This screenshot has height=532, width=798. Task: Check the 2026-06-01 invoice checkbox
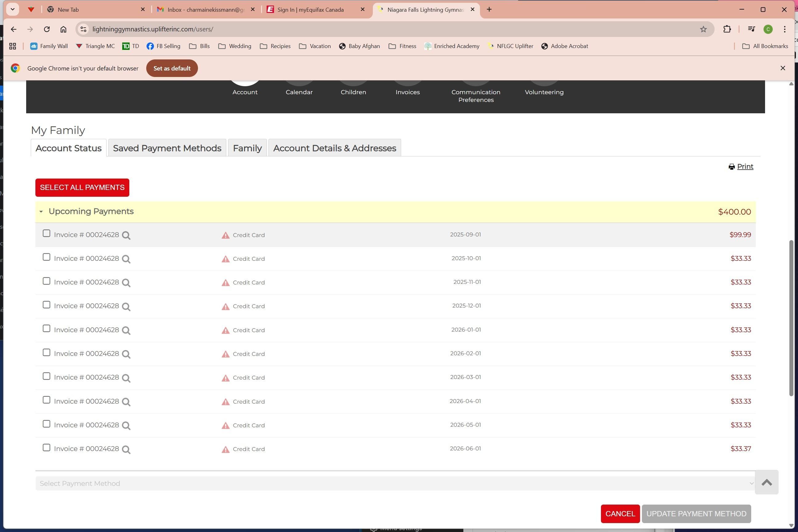pyautogui.click(x=46, y=448)
